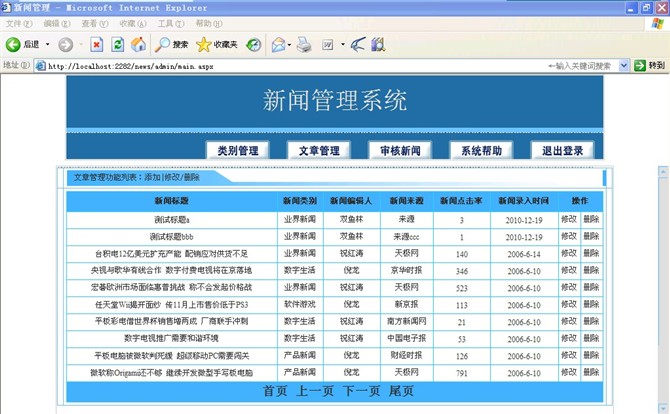Open the History clock icon
The image size is (670, 414).
(254, 44)
